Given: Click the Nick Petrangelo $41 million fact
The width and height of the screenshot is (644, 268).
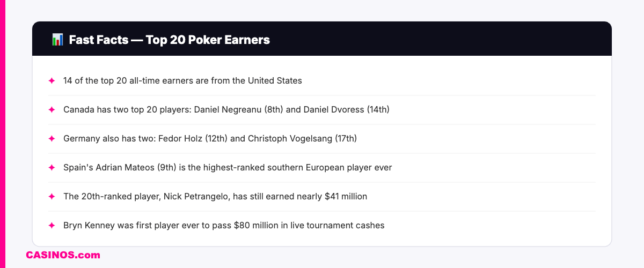Looking at the screenshot, I should (215, 197).
